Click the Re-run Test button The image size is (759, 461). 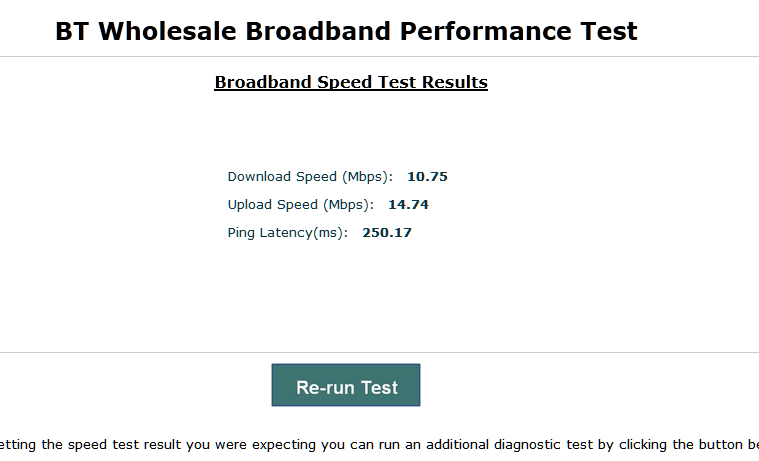pyautogui.click(x=346, y=387)
